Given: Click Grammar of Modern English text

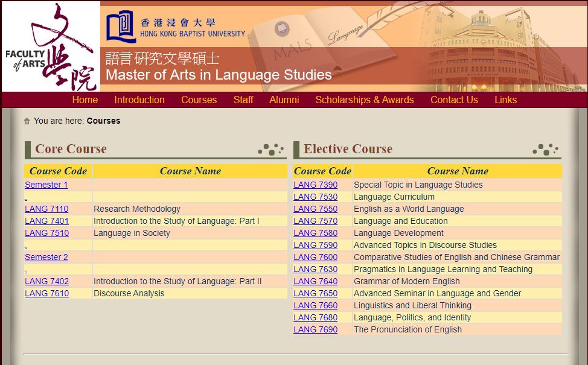Looking at the screenshot, I should point(407,281).
